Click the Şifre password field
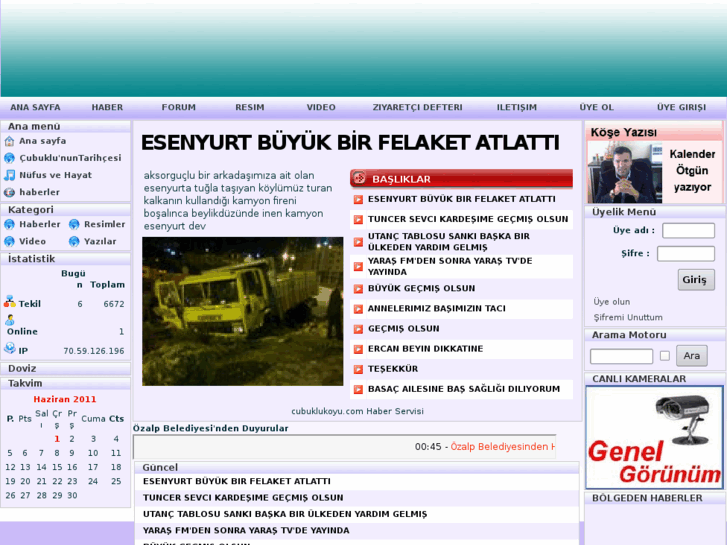Screen dimensions: 727x545 [686, 254]
